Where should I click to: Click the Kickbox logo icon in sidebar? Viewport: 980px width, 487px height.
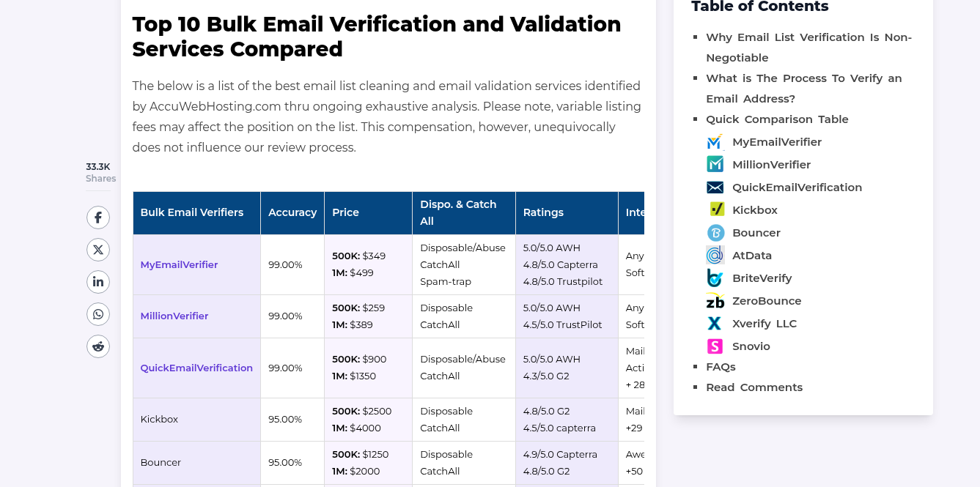coord(715,210)
